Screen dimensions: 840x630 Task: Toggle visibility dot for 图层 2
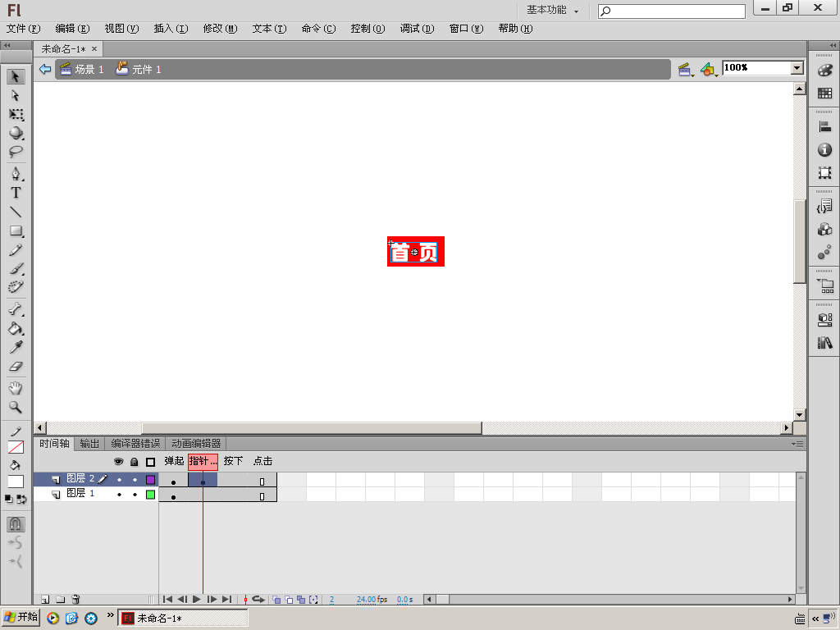[119, 479]
